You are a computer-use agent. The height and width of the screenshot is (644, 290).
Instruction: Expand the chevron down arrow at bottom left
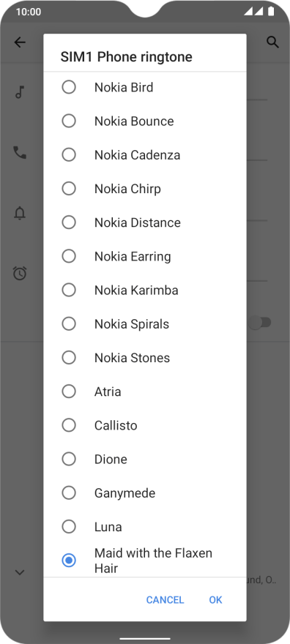[x=20, y=572]
